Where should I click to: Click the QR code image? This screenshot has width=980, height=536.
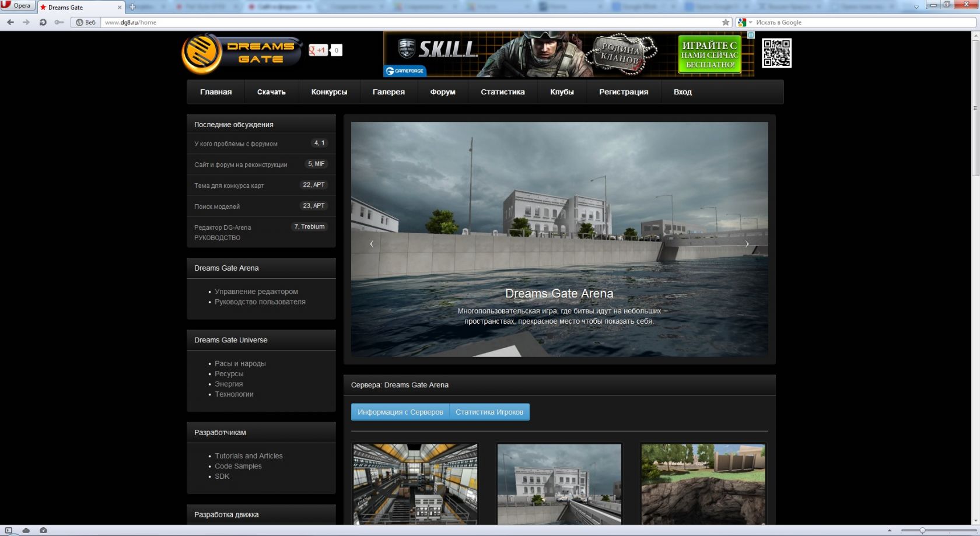(776, 53)
